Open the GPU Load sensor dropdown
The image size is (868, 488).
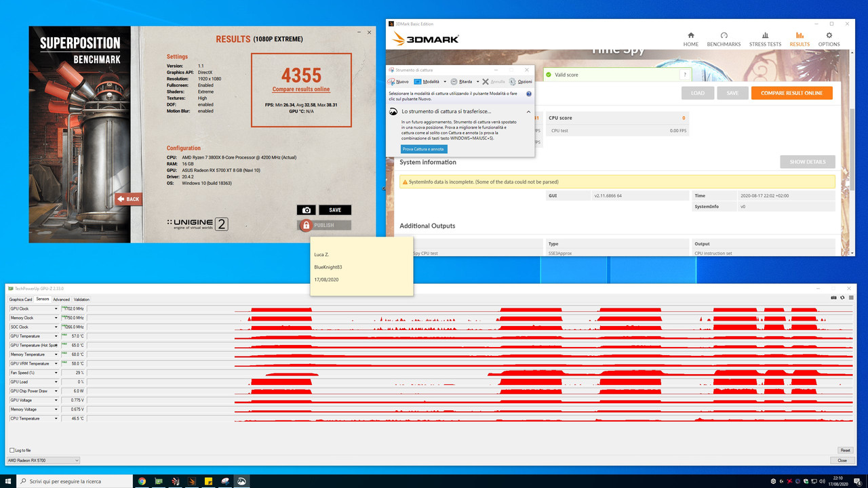click(56, 382)
